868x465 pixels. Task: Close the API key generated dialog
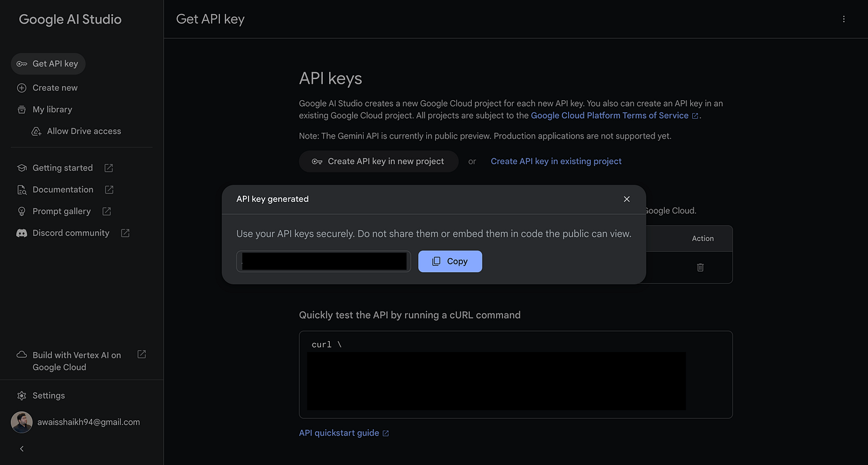[626, 199]
